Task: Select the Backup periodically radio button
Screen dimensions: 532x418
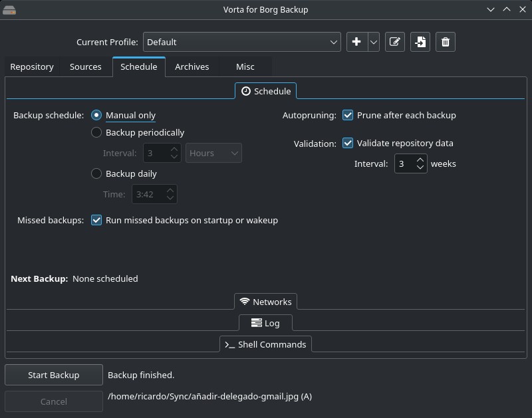Action: 96,132
